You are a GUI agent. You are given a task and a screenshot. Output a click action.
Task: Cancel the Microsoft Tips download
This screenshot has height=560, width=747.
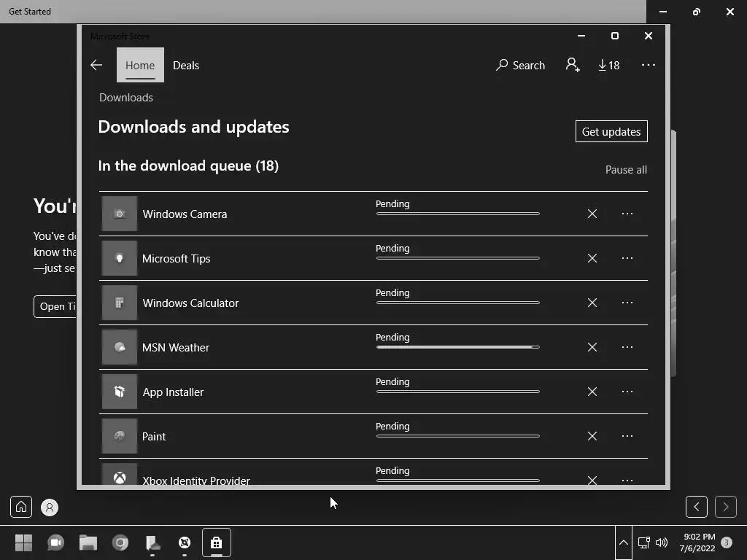592,258
